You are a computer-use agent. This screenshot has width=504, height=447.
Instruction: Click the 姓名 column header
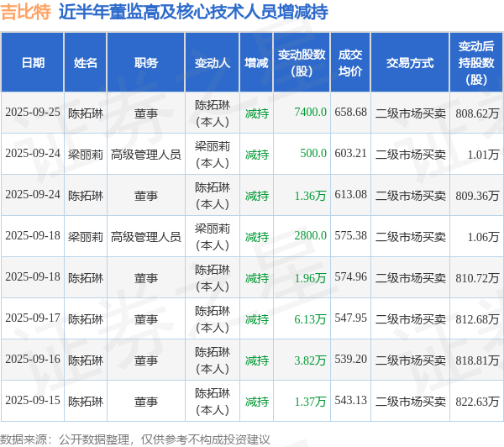(86, 63)
